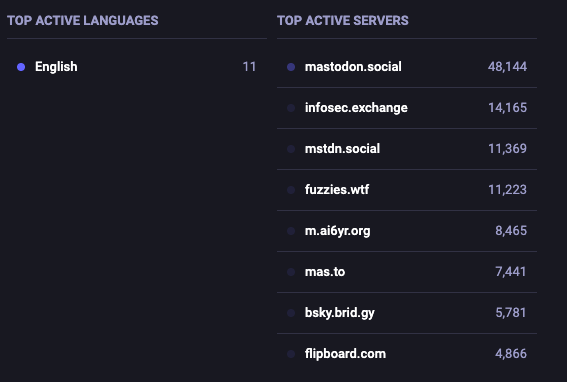Click the dot beside mstdn.social
The width and height of the screenshot is (567, 382).
click(x=291, y=149)
